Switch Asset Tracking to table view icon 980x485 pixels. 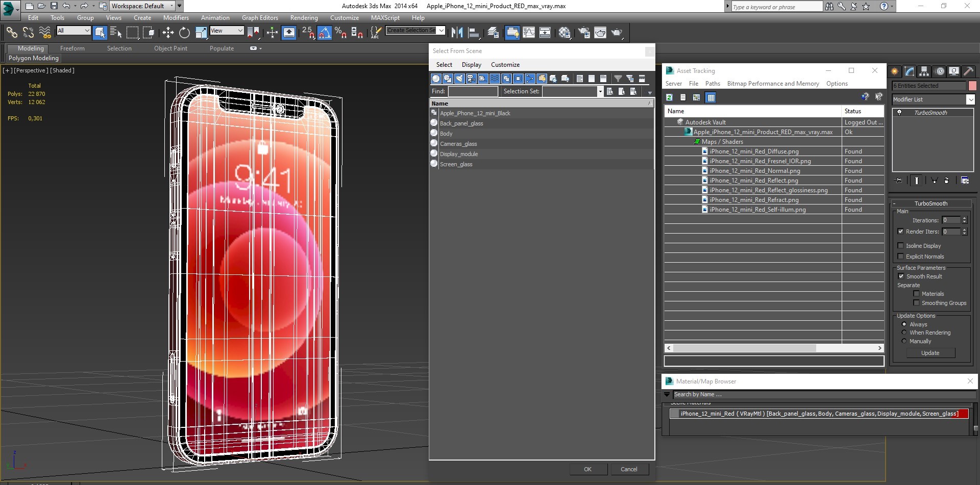click(710, 97)
